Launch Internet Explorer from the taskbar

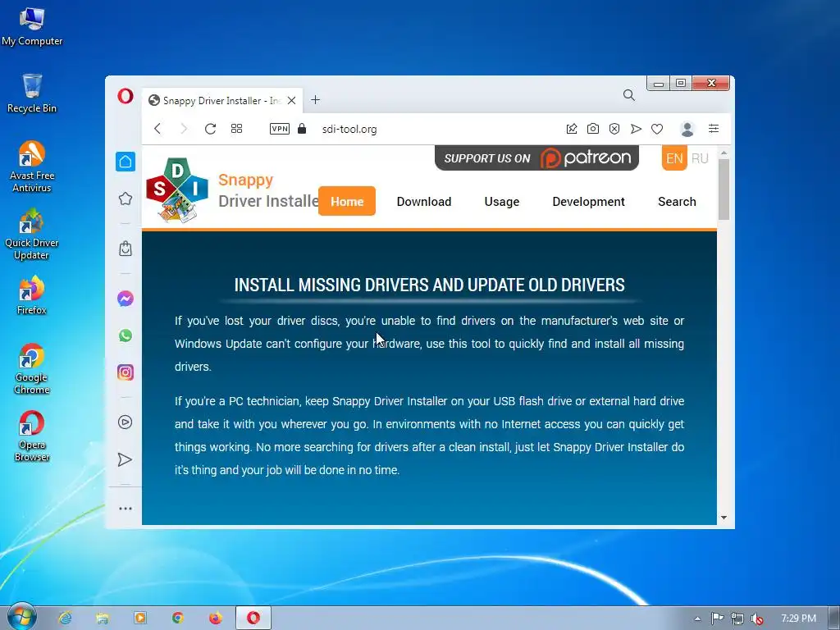point(65,618)
